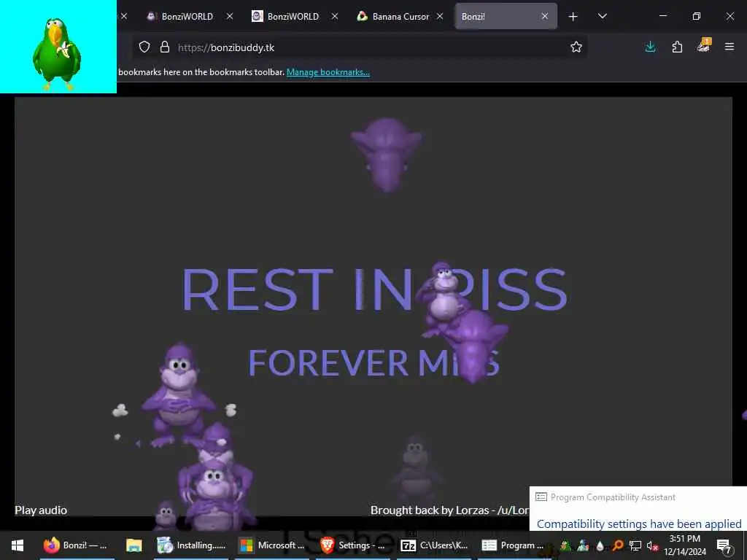The width and height of the screenshot is (747, 560).
Task: Close the second BonziWORLD tab
Action: 335,16
